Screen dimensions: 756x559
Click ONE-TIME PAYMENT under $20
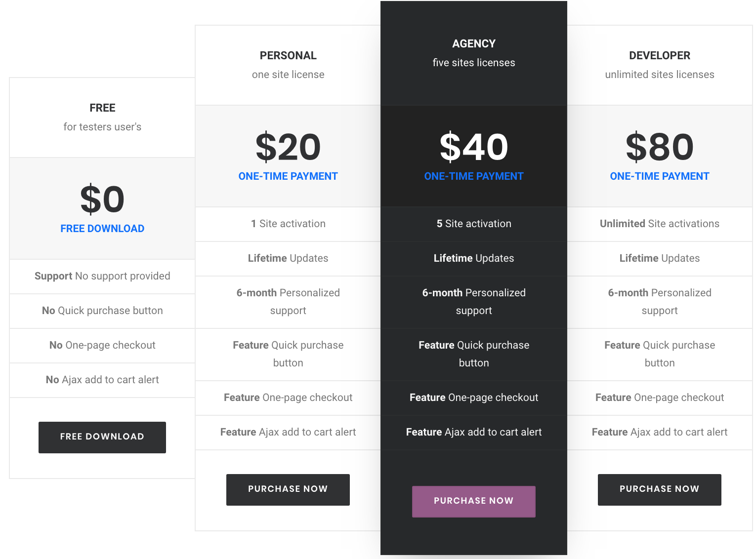pyautogui.click(x=288, y=176)
